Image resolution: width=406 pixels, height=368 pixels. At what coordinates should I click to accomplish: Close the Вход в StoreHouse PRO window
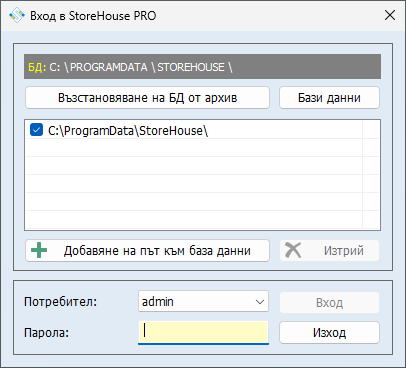tap(390, 15)
